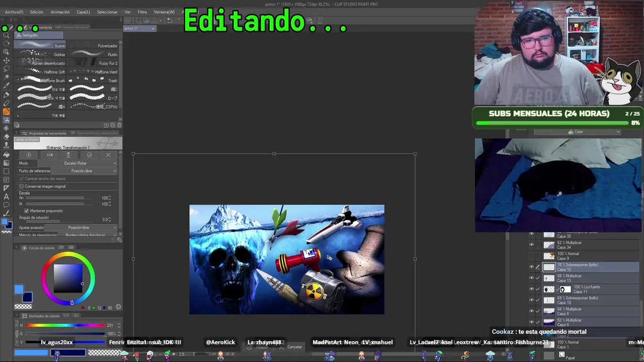Select the Pen tool

pyautogui.click(x=7, y=95)
